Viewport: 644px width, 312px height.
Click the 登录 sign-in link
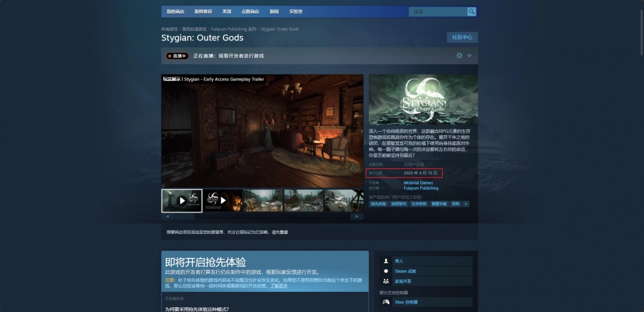click(284, 232)
